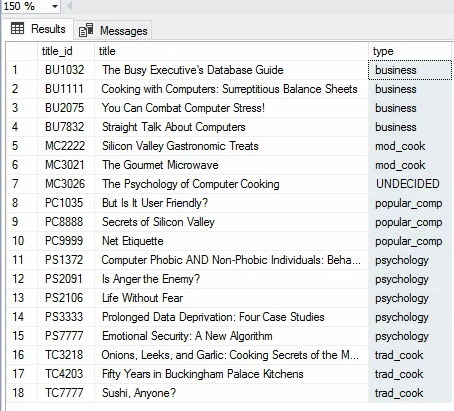The image size is (454, 411).
Task: Open the 150 % zoom dropdown arrow
Action: 55,6
